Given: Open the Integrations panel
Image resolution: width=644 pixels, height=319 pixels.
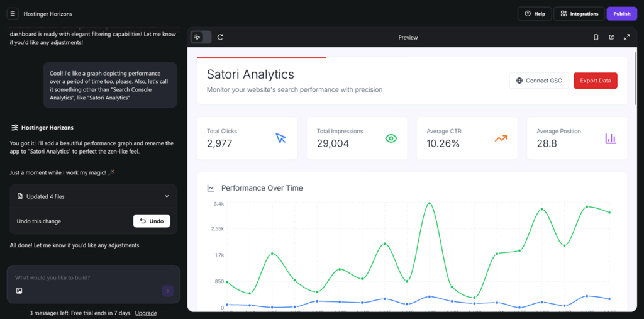Looking at the screenshot, I should pos(579,14).
